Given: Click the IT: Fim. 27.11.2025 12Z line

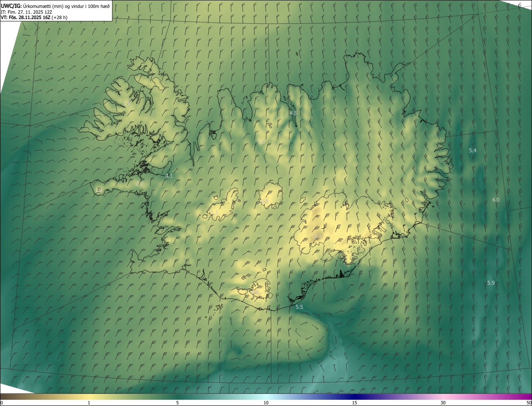Looking at the screenshot, I should click(x=26, y=12).
